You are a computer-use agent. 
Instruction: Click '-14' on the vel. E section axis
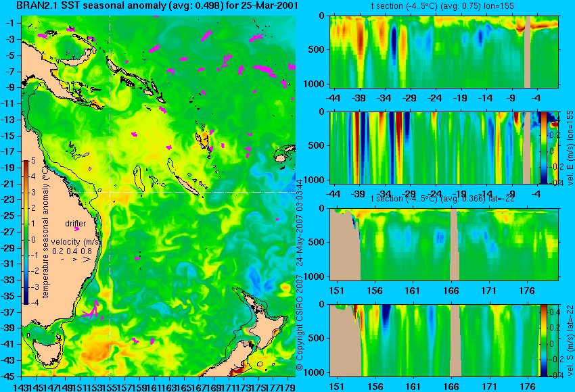pyautogui.click(x=486, y=194)
